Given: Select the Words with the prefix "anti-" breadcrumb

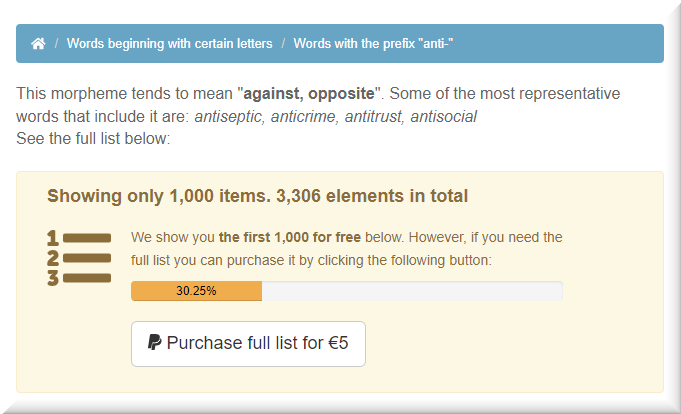Looking at the screenshot, I should (x=374, y=44).
